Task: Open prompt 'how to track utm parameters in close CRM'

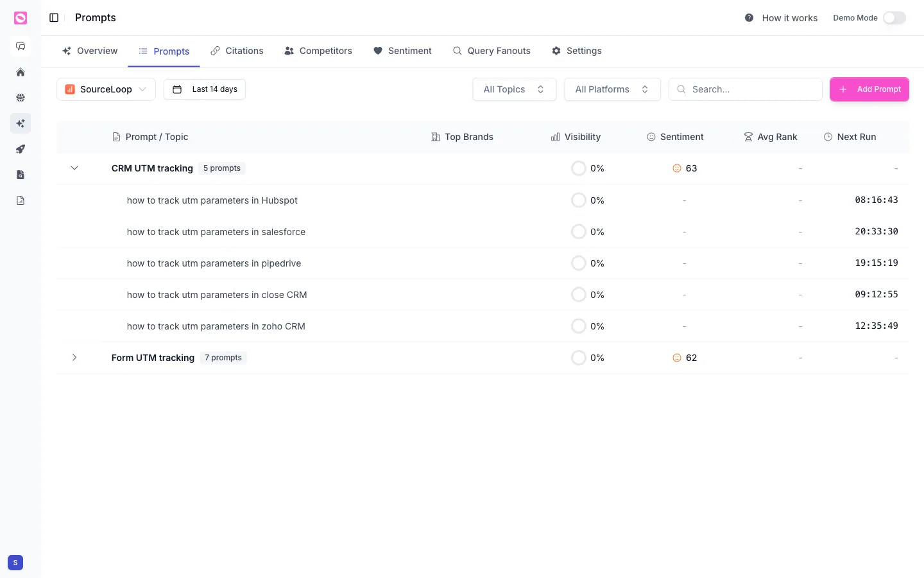Action: pos(217,295)
